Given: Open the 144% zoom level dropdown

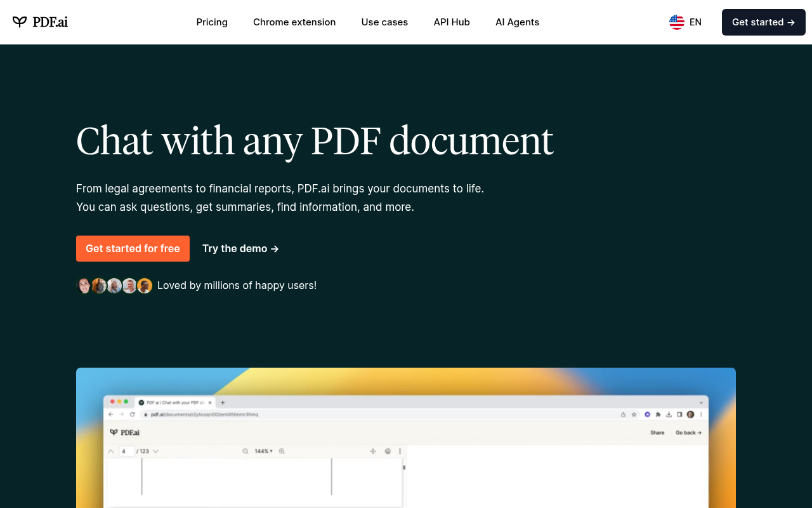Looking at the screenshot, I should pyautogui.click(x=262, y=451).
